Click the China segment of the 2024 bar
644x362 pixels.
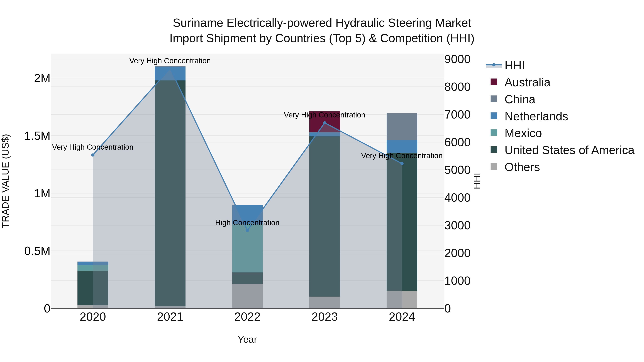click(402, 127)
